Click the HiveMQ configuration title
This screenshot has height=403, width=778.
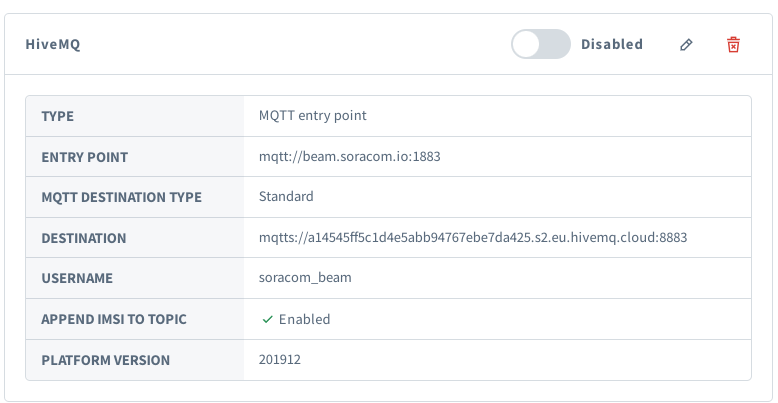[52, 45]
